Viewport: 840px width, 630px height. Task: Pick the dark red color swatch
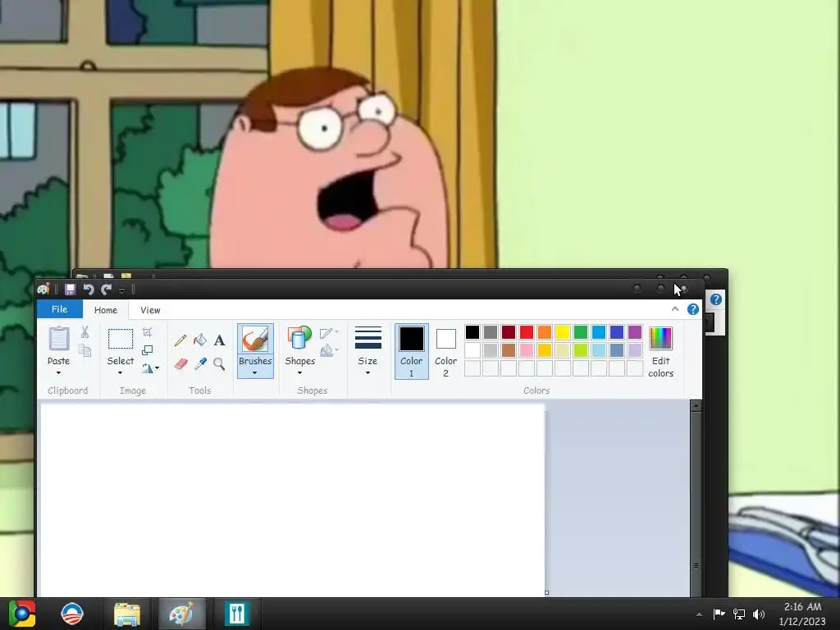coord(509,332)
